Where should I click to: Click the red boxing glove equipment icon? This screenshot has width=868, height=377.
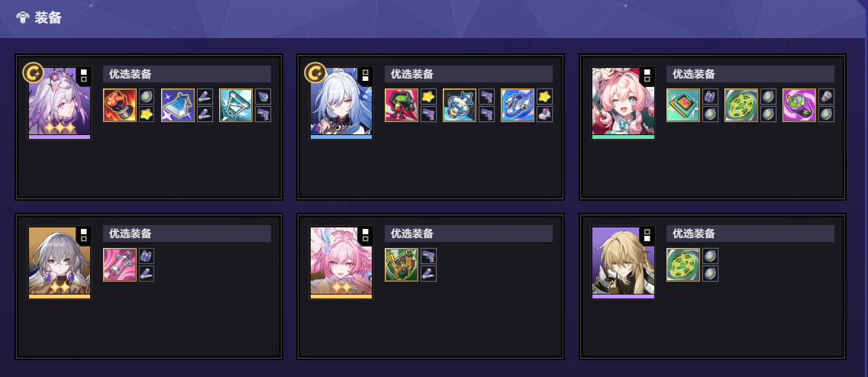click(x=120, y=105)
